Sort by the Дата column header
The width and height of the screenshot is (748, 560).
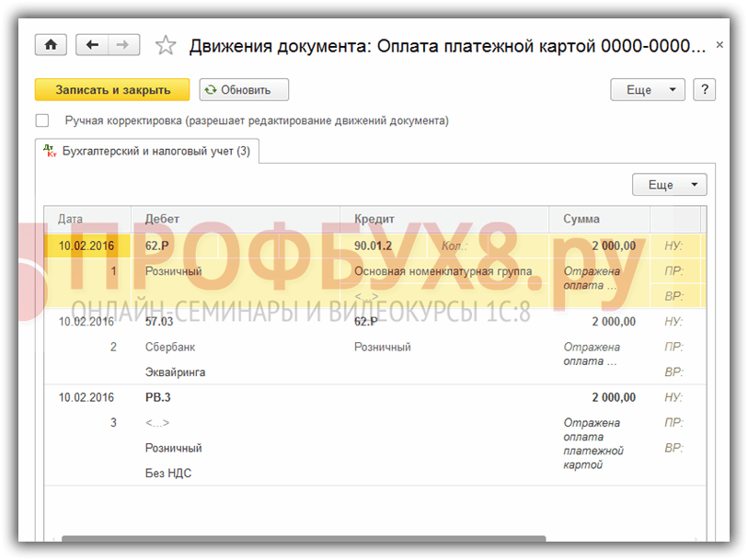71,219
